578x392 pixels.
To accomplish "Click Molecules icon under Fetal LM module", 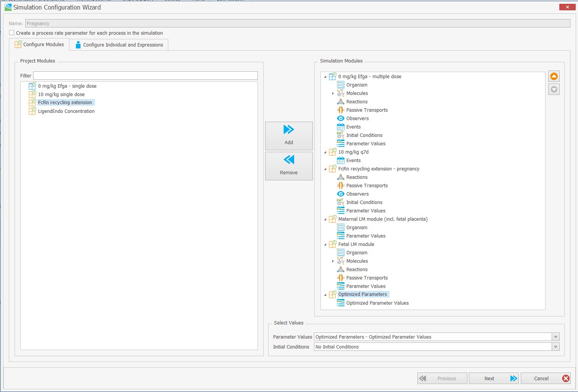I will click(341, 261).
